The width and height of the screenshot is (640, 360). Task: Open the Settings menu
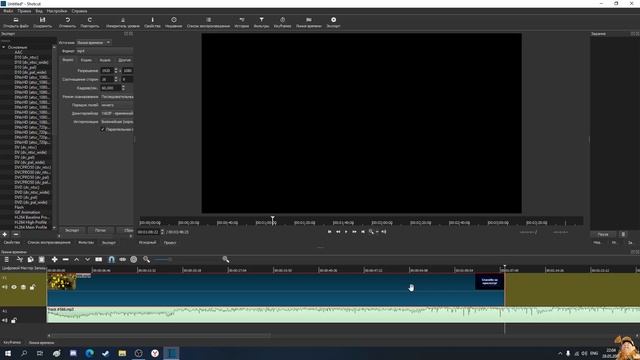(57, 11)
